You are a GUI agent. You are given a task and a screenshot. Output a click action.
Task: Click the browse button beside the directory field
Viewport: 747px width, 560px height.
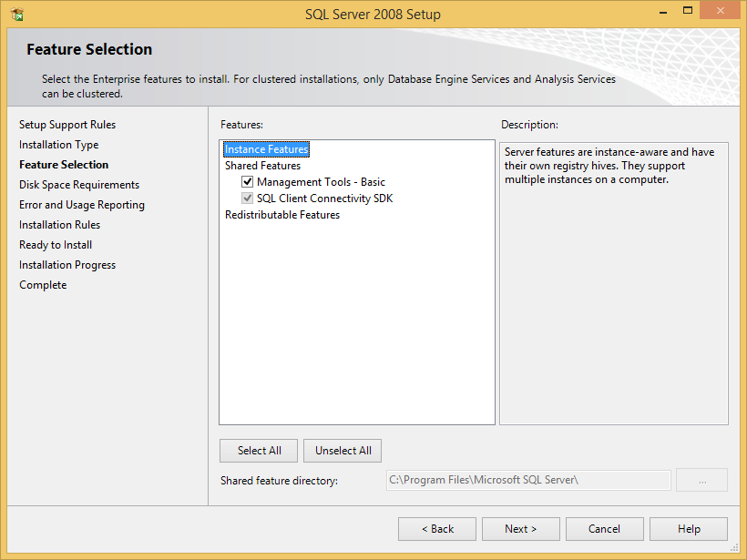(701, 480)
